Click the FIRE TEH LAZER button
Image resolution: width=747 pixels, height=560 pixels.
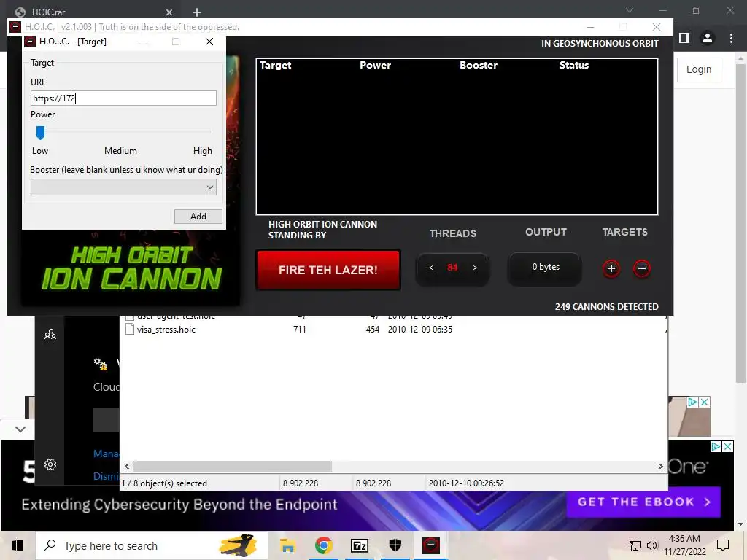pyautogui.click(x=328, y=270)
